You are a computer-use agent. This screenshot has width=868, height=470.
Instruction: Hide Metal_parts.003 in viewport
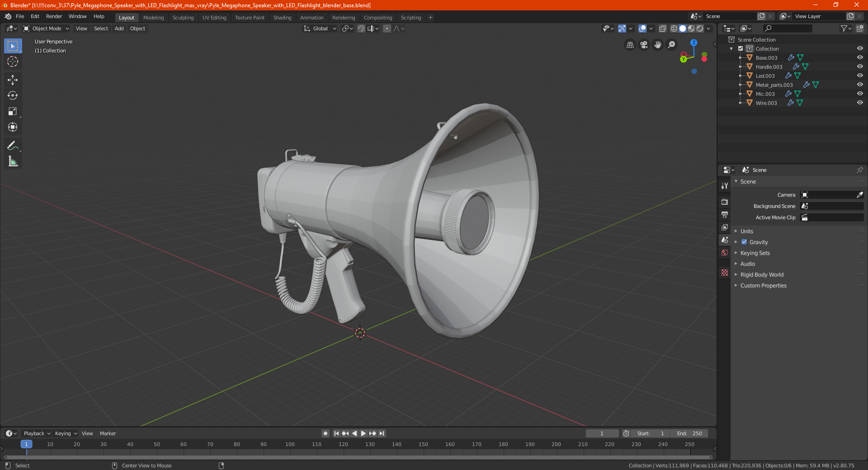pyautogui.click(x=860, y=85)
